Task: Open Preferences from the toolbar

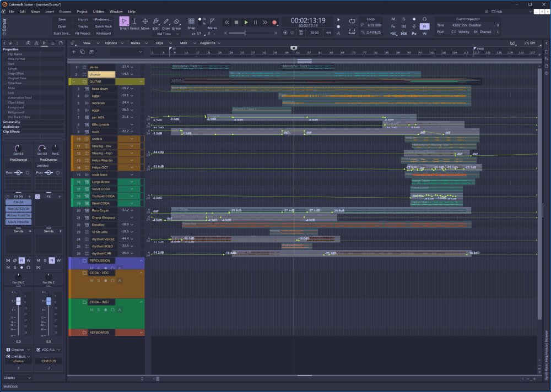Action: coord(104,19)
